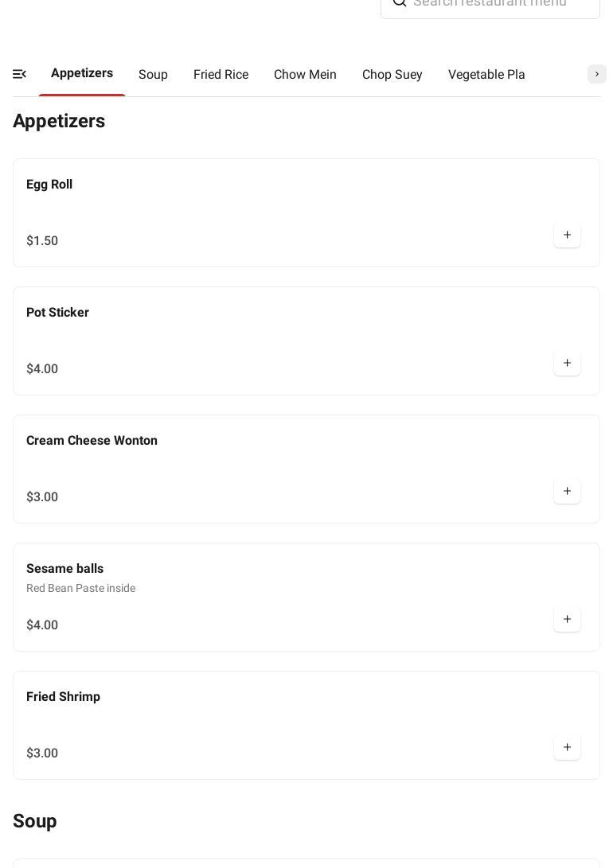Open the menu categories list icon

tap(20, 74)
